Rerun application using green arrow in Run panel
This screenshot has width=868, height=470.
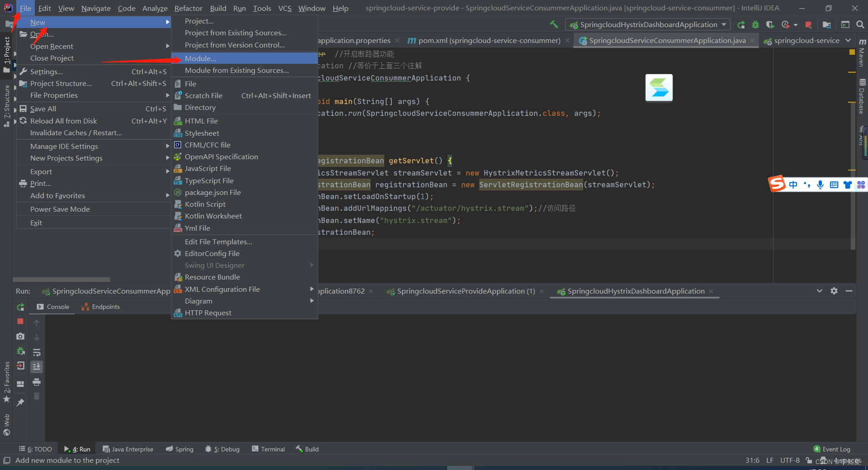[20, 307]
